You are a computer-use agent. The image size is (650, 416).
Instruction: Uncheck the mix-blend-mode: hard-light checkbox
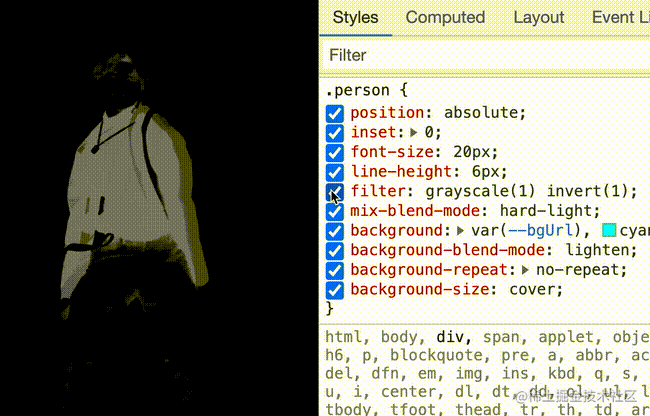[334, 211]
